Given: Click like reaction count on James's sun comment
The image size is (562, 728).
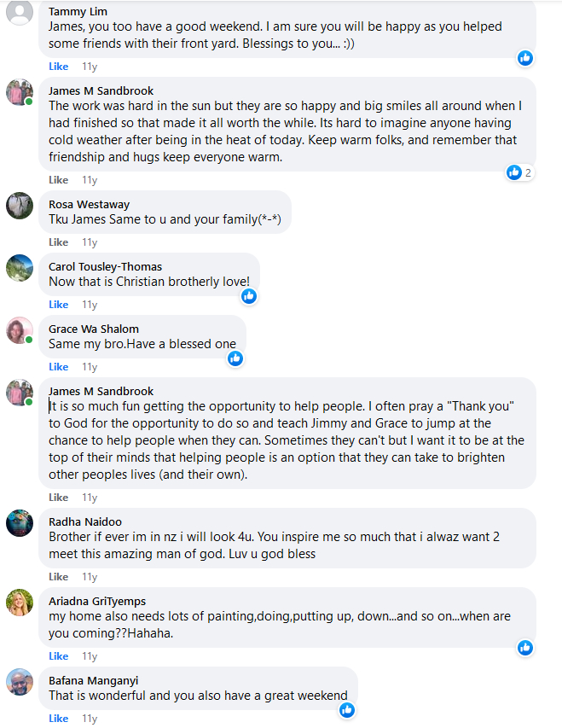Looking at the screenshot, I should [x=528, y=172].
